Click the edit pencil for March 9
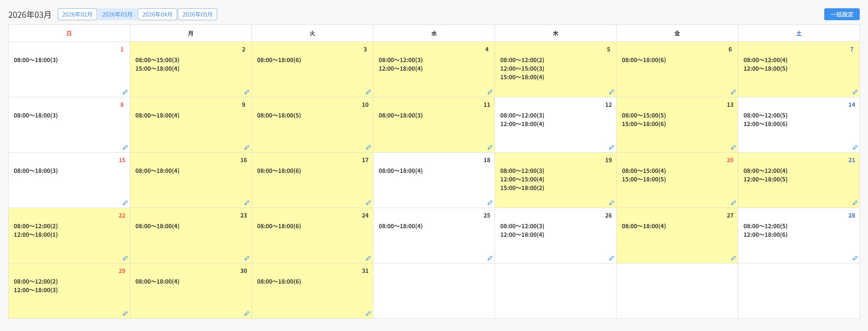868x331 pixels. [247, 147]
